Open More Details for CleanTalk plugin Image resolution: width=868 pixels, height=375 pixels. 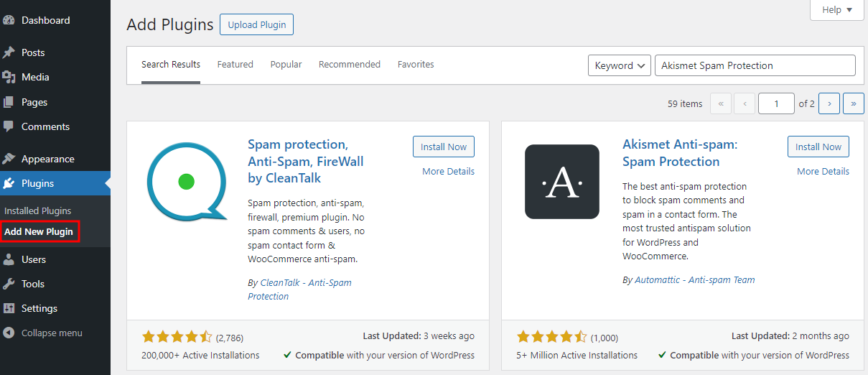click(x=448, y=172)
